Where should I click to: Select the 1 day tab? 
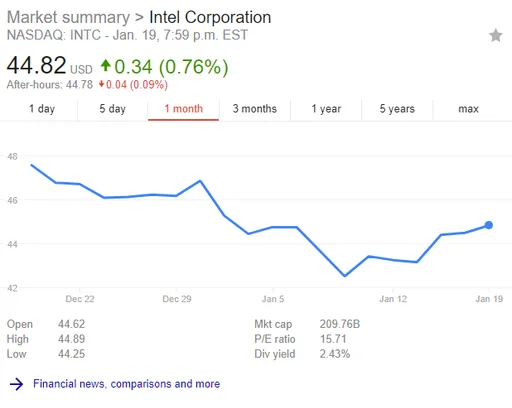click(x=42, y=109)
